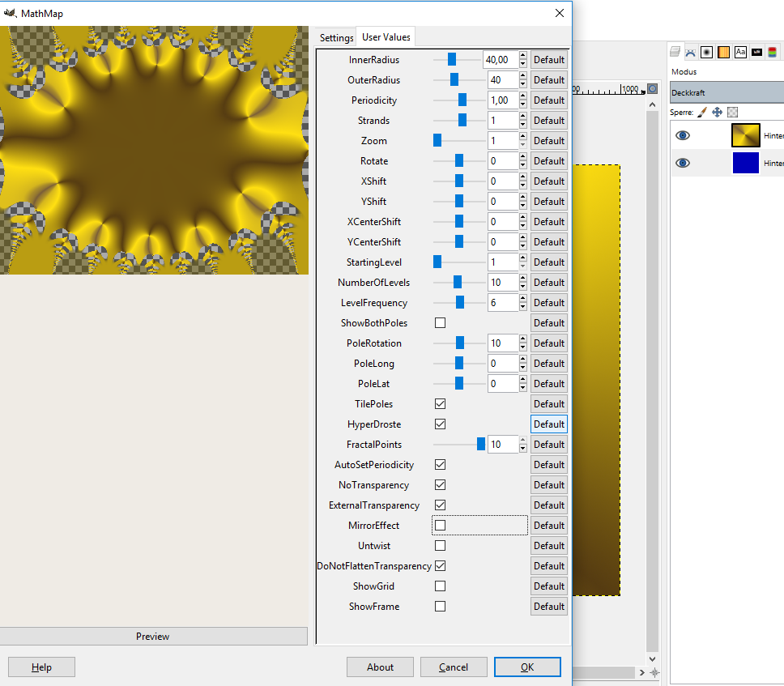Open the Fonts dock tab
The height and width of the screenshot is (686, 784).
740,52
